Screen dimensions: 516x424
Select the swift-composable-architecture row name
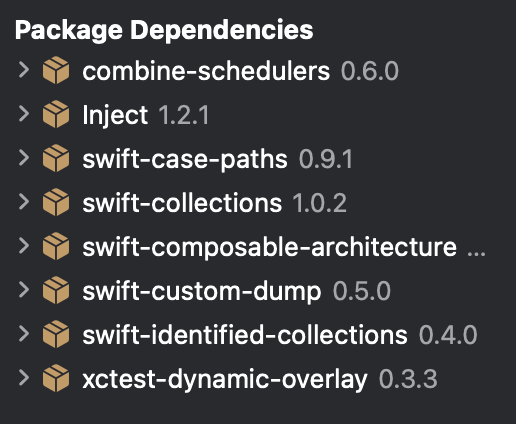[x=269, y=248]
